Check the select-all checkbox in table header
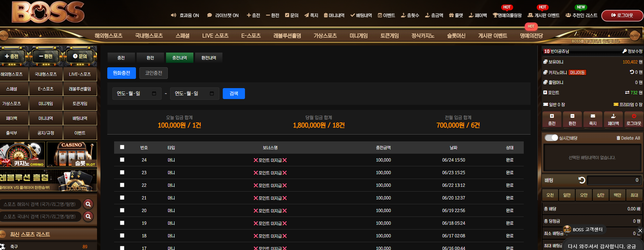The width and height of the screenshot is (644, 250). pos(122,147)
